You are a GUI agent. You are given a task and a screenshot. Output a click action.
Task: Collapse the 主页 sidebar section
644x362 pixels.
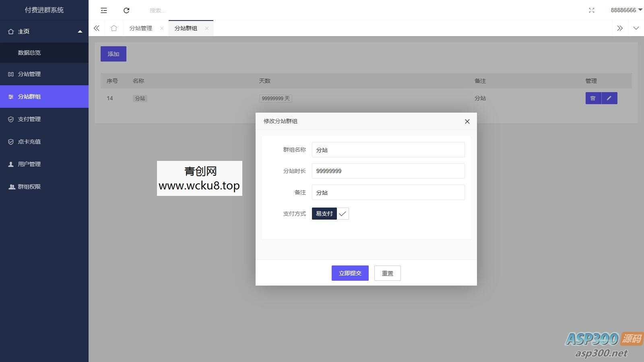(x=80, y=31)
